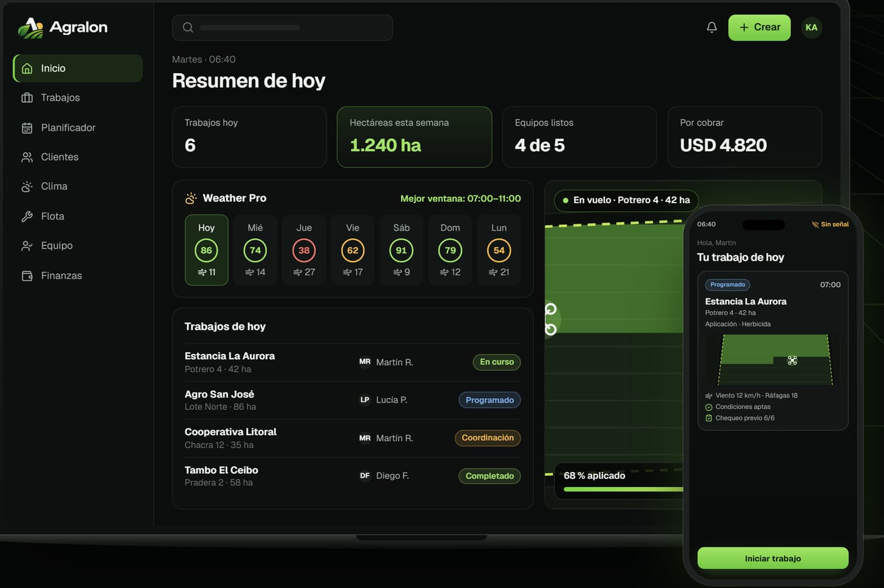Open the 'Por cobrar' USD 4.820 card
Image resolution: width=884 pixels, height=588 pixels.
744,137
